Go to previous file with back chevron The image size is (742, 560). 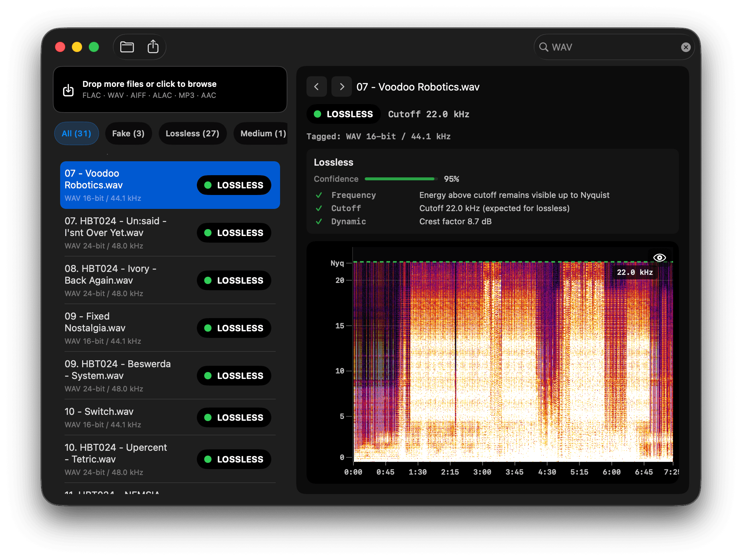tap(316, 87)
